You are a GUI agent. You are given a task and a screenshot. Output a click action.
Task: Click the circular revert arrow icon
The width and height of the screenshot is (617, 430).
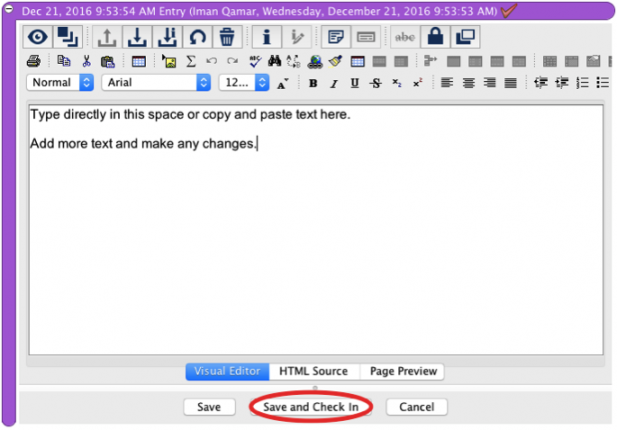coord(197,37)
